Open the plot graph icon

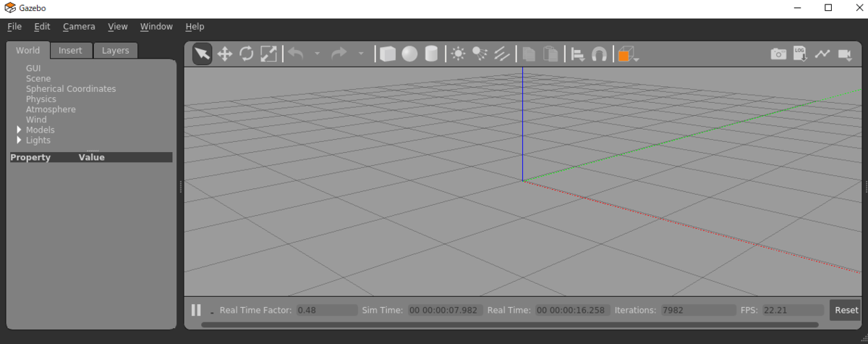pyautogui.click(x=822, y=54)
